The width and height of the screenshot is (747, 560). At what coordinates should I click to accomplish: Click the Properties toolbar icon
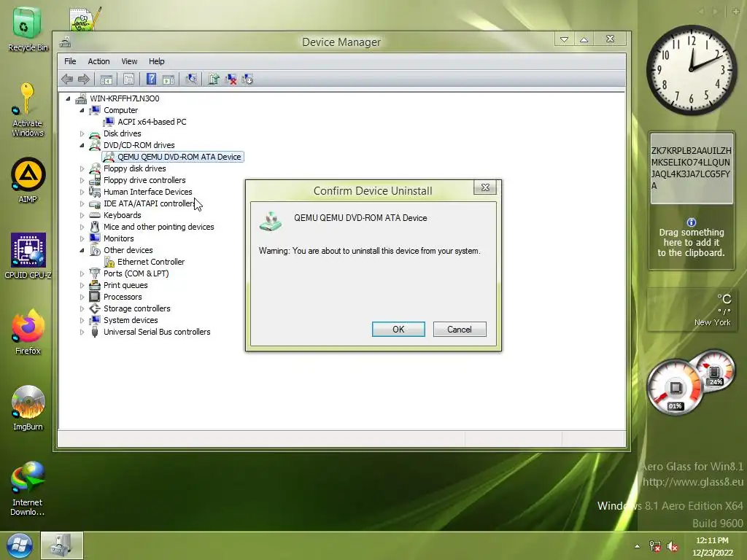click(128, 79)
